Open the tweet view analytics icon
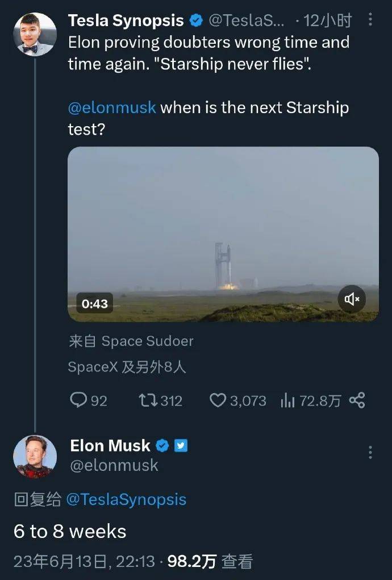The width and height of the screenshot is (392, 580). (287, 401)
